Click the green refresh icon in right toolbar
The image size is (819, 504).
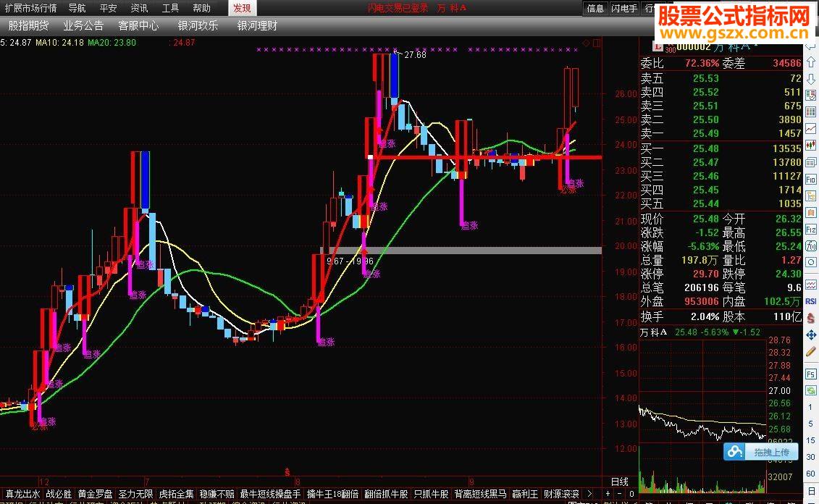(x=810, y=390)
